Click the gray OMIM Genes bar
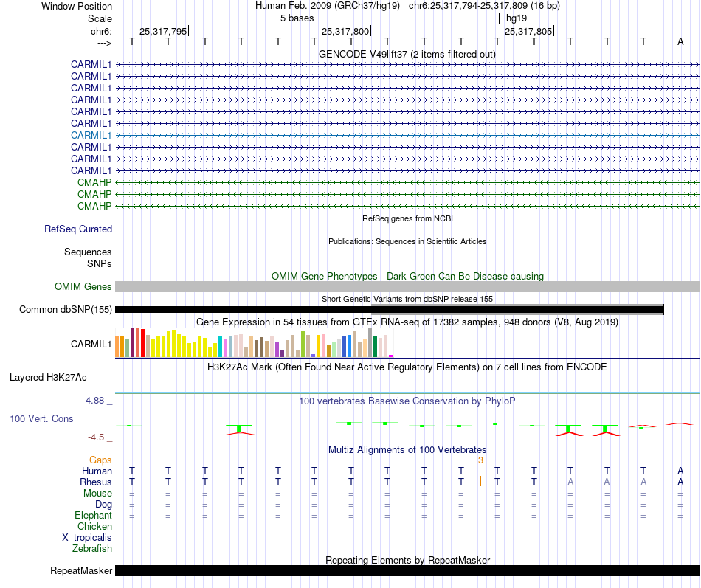This screenshot has height=588, width=701. pos(407,286)
